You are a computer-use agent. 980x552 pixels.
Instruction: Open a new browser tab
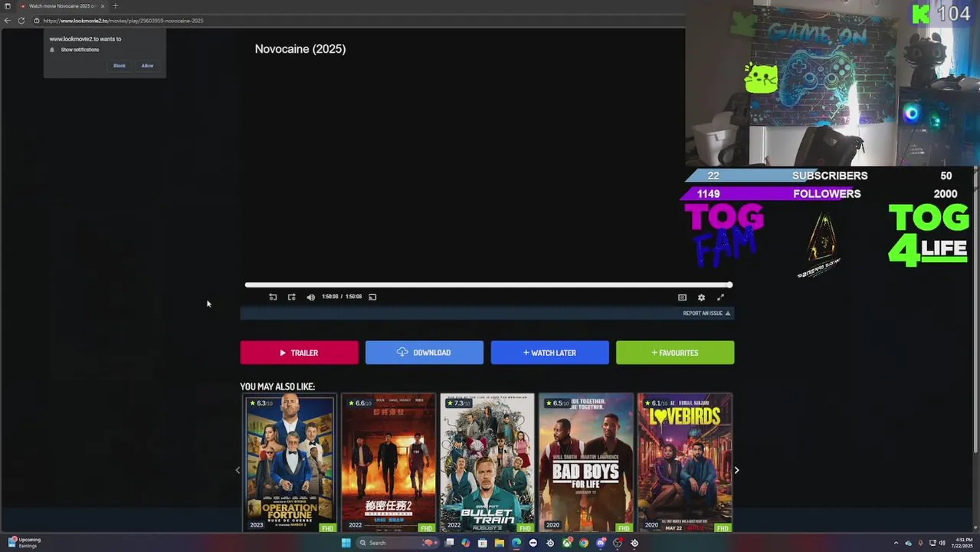coord(116,6)
